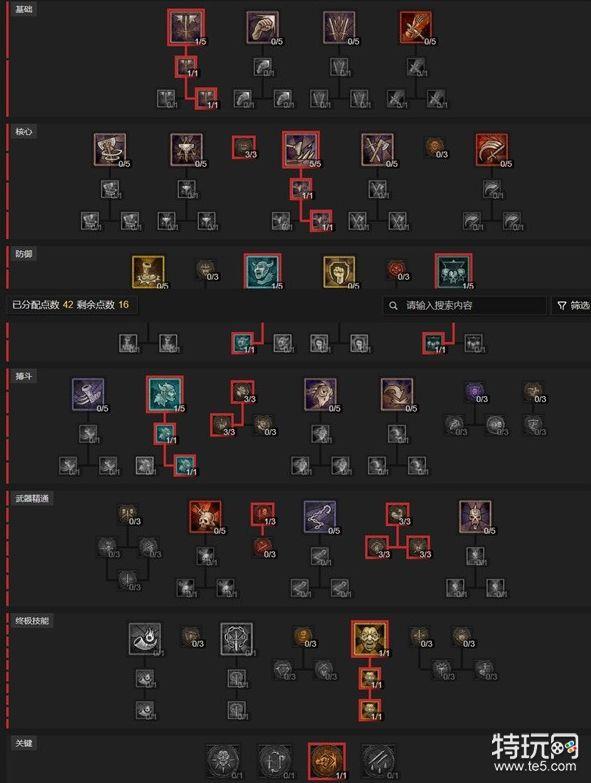Click the 请输入搜索内容 search box

coord(465,305)
